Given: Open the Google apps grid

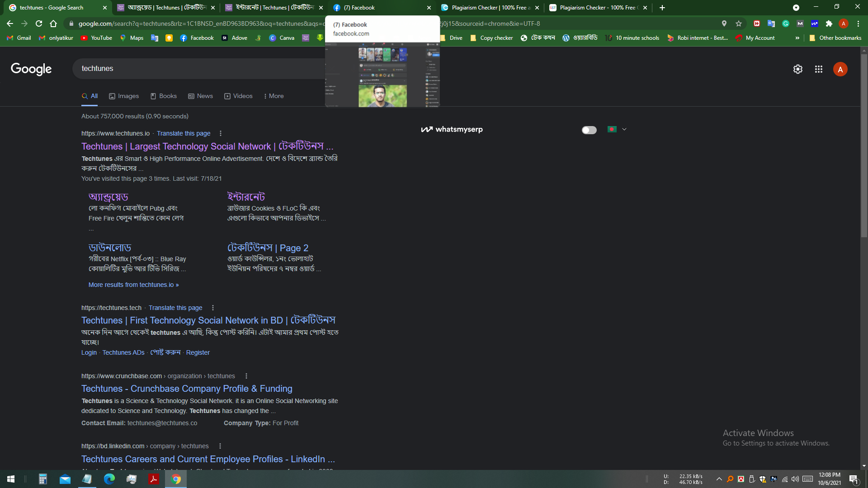Looking at the screenshot, I should click(818, 69).
